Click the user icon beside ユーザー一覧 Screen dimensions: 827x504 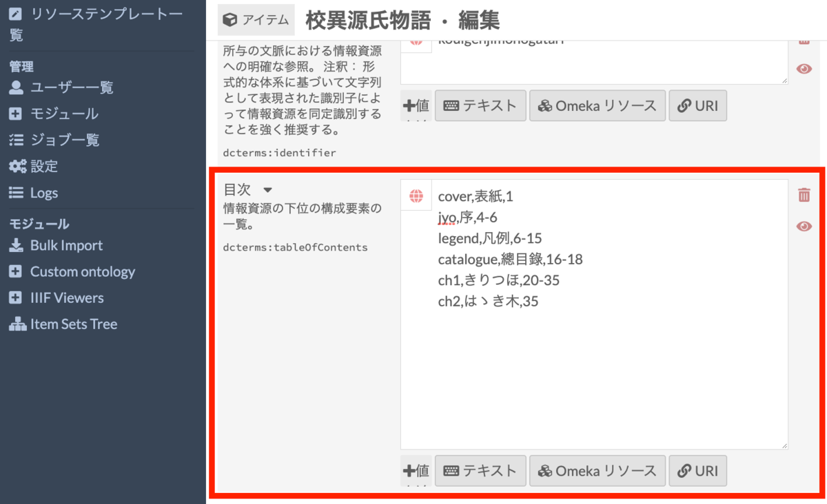[16, 87]
